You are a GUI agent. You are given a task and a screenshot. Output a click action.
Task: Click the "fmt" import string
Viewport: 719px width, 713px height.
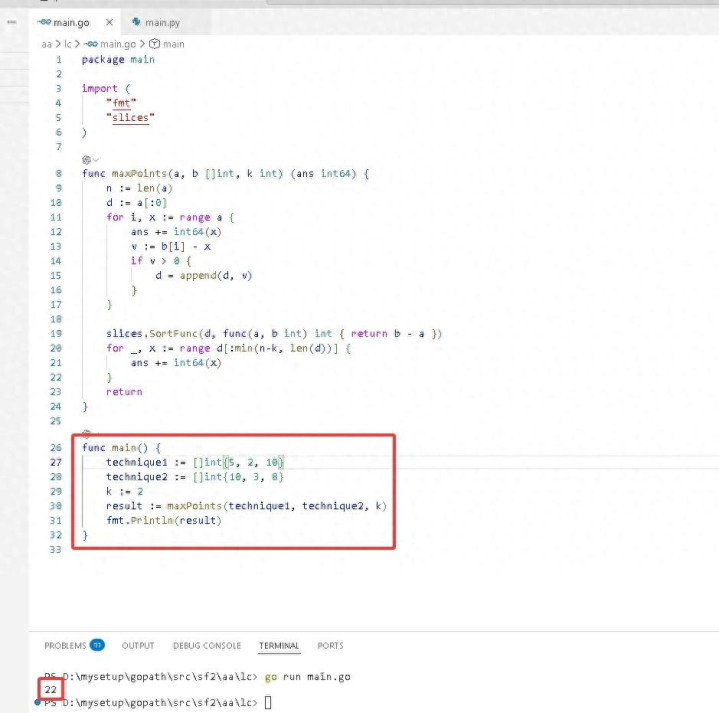point(121,103)
